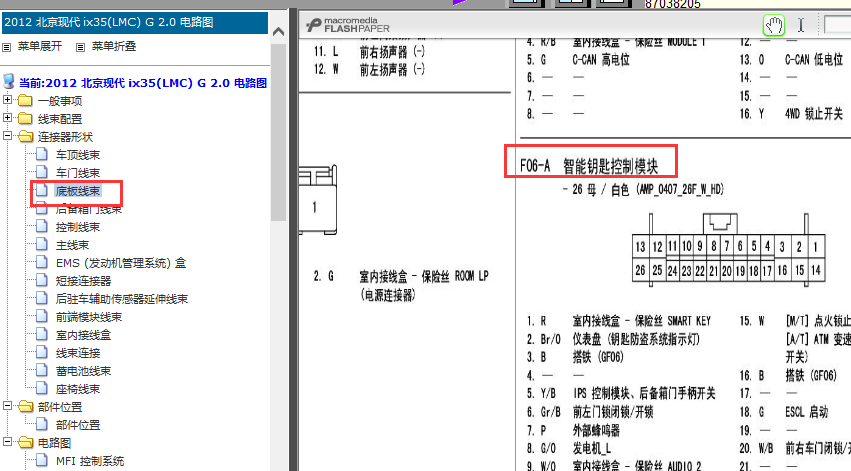Click pin row 7. P 外部蜂鸣器

[x=573, y=430]
